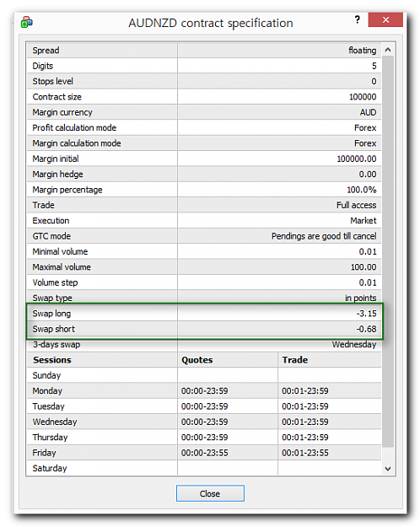Click the Contract size value 100000
420x527 pixels.
point(363,97)
